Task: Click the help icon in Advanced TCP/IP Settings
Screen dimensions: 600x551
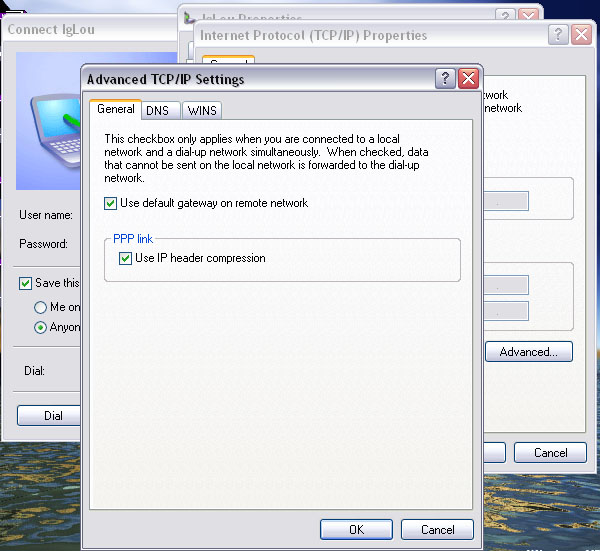Action: [x=445, y=79]
